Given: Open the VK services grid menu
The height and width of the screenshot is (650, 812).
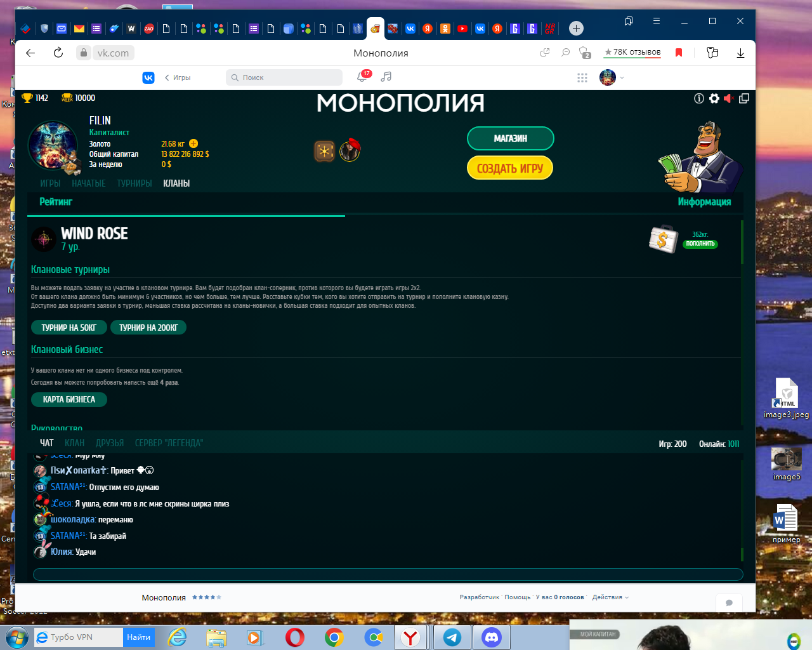Looking at the screenshot, I should click(582, 77).
